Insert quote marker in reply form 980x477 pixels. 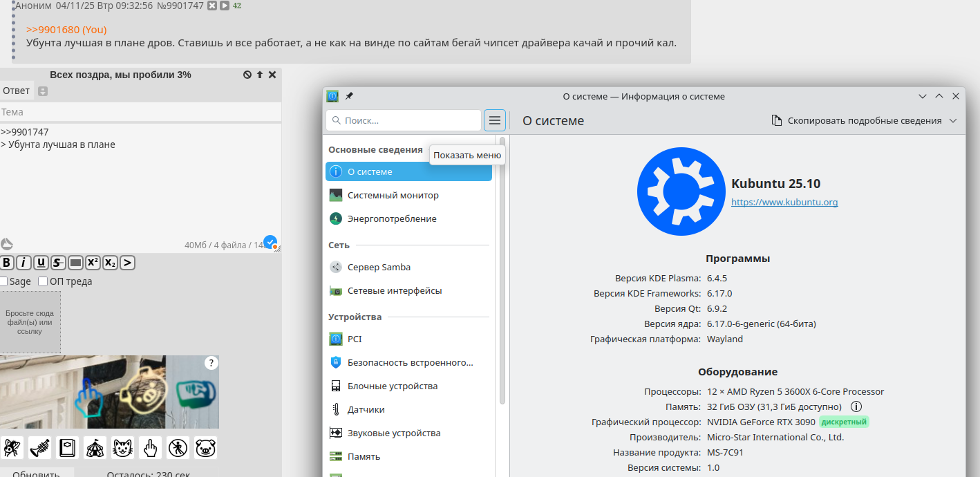click(127, 263)
